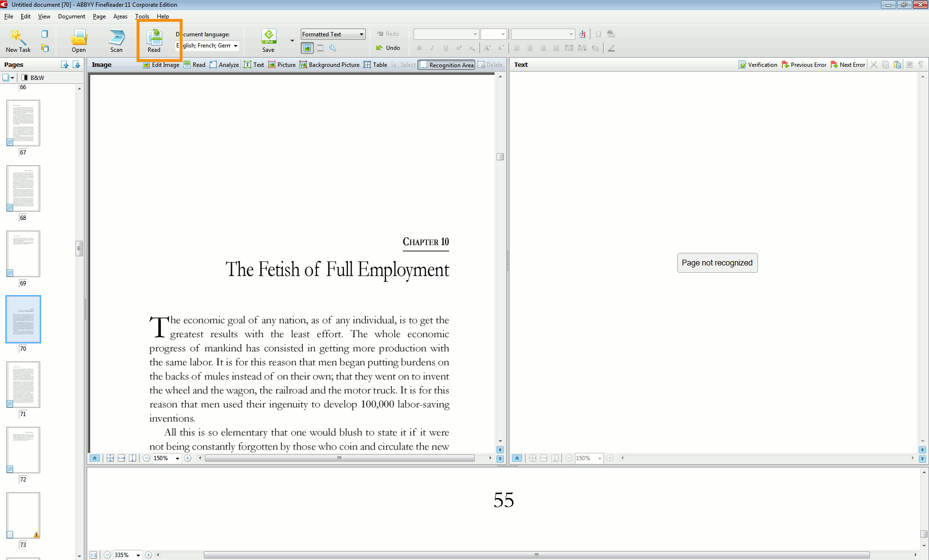Toggle underline formatting

pos(446,48)
